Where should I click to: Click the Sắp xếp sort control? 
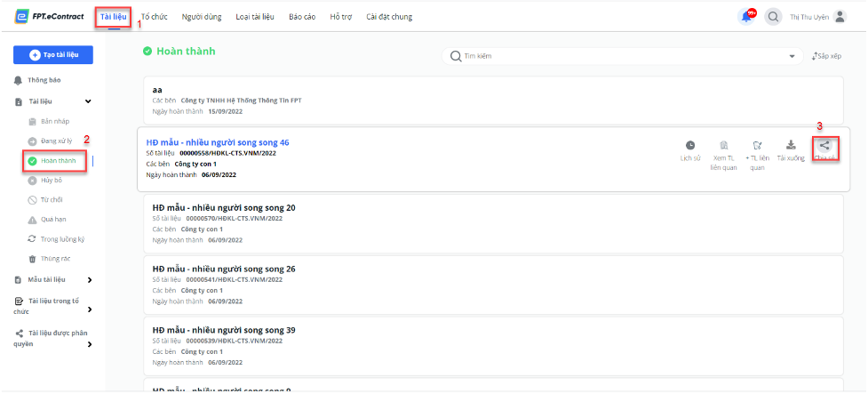tap(826, 57)
